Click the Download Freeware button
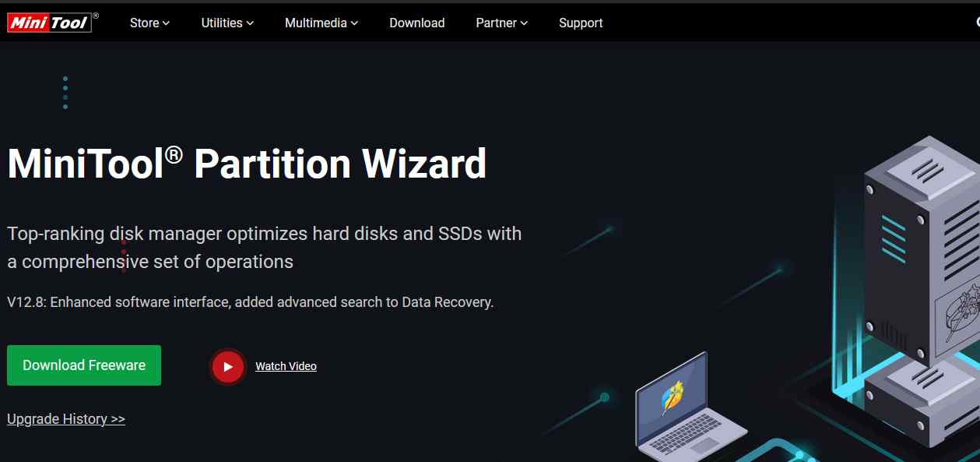This screenshot has height=462, width=980. (x=84, y=365)
